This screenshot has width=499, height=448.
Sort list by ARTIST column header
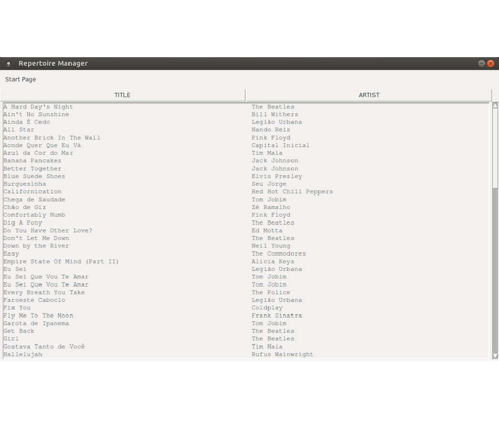pyautogui.click(x=369, y=95)
